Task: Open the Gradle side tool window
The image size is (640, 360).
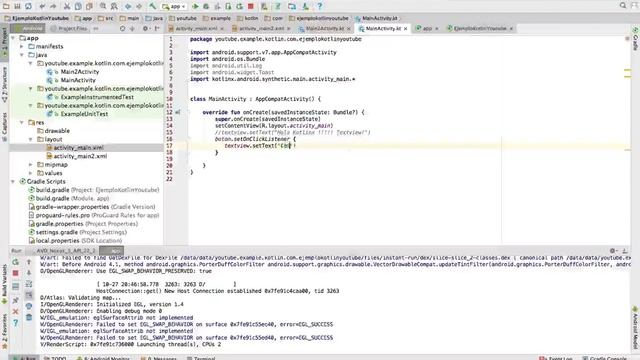Action: [x=636, y=39]
